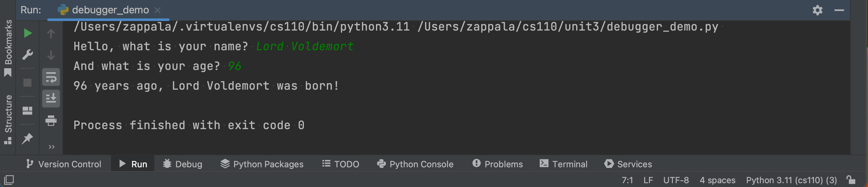Open the Version Control tool window

point(64,164)
